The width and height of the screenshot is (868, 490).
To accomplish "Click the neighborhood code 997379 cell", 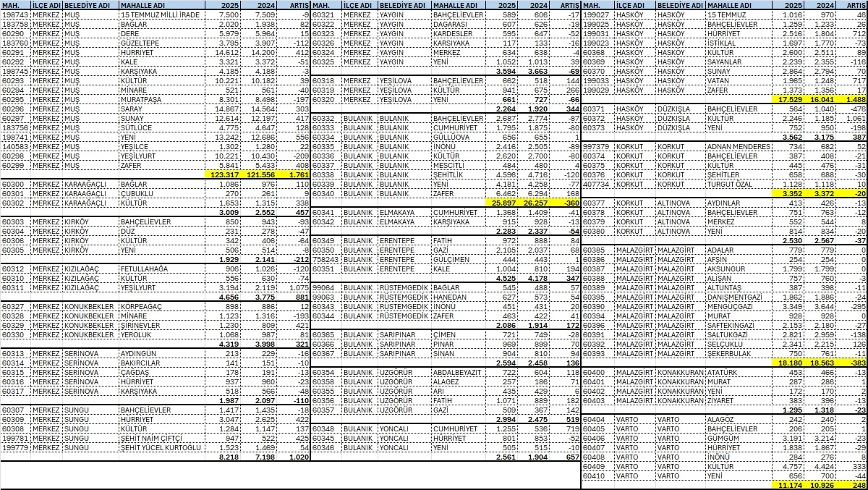I will 596,146.
